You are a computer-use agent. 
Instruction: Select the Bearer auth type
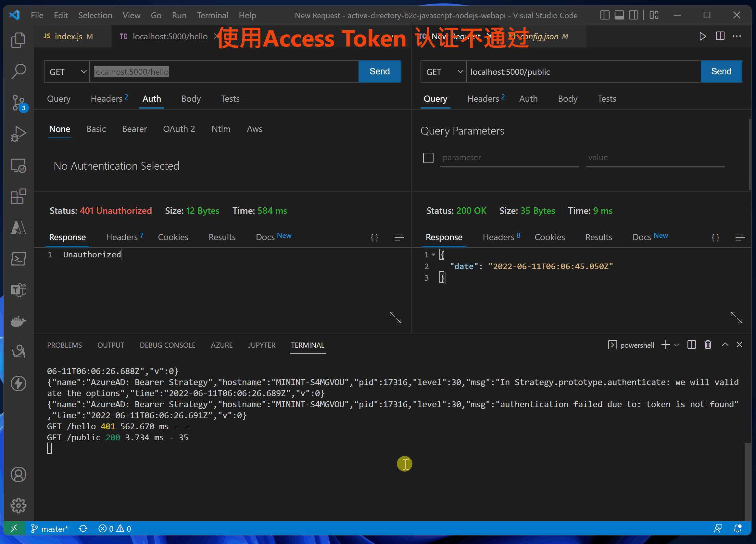click(x=134, y=129)
